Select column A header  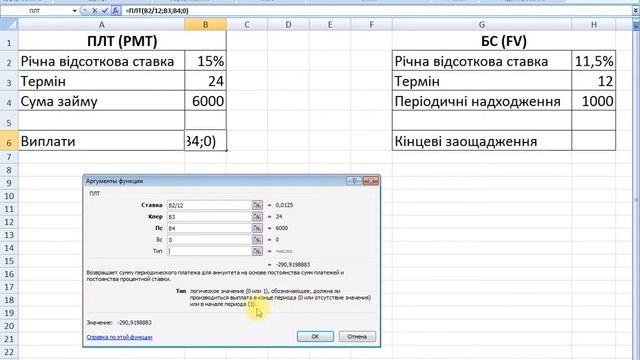(x=101, y=24)
